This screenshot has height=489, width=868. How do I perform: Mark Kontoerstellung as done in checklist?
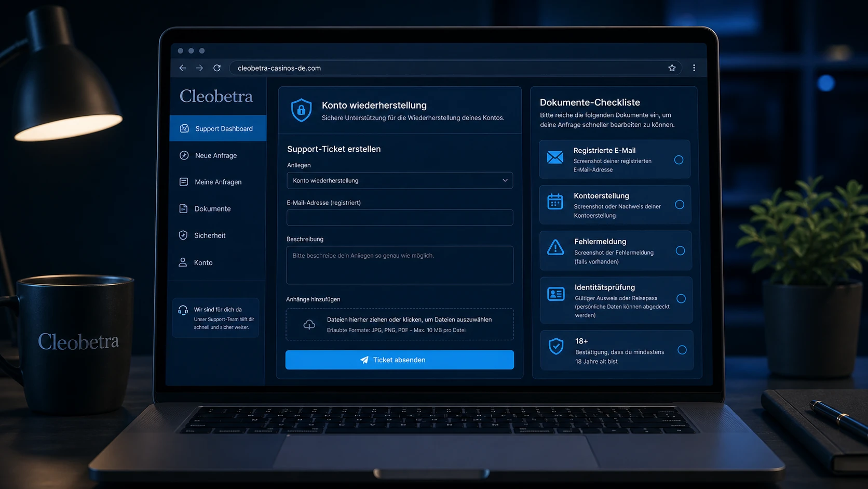pos(680,205)
